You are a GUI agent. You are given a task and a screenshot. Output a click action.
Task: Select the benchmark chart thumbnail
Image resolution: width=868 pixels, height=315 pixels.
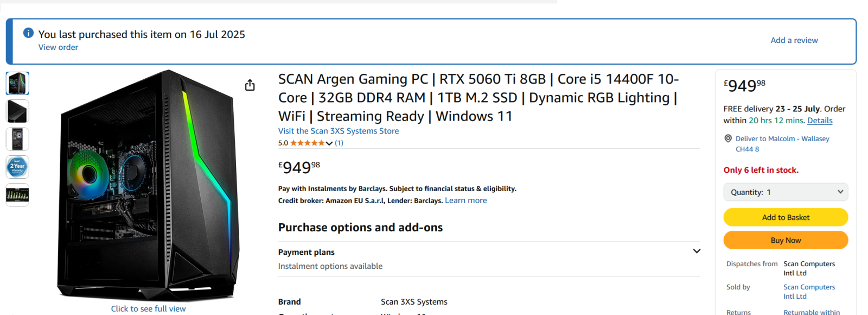point(17,194)
